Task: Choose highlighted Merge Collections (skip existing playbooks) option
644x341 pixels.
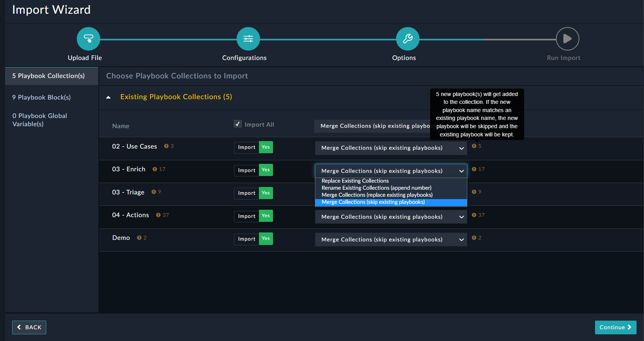Action: 391,202
